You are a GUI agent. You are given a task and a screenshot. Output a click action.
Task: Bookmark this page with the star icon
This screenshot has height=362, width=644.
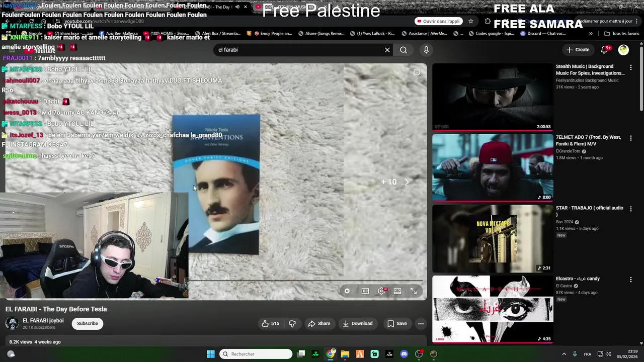pos(471,21)
